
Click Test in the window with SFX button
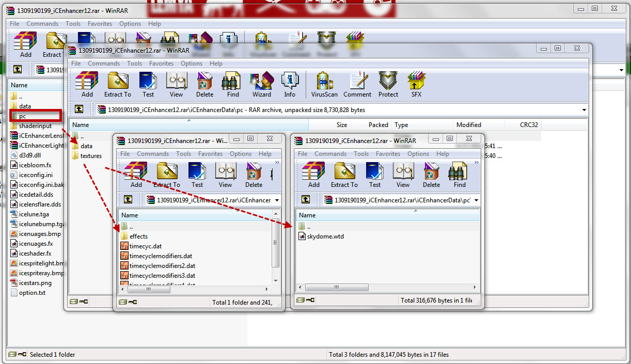coord(148,84)
